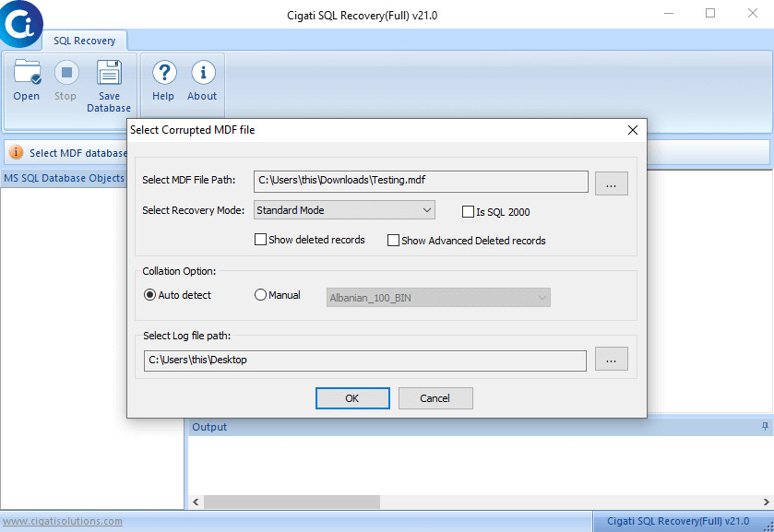
Task: Maximize the Cigati SQL Recovery window
Action: pos(709,13)
